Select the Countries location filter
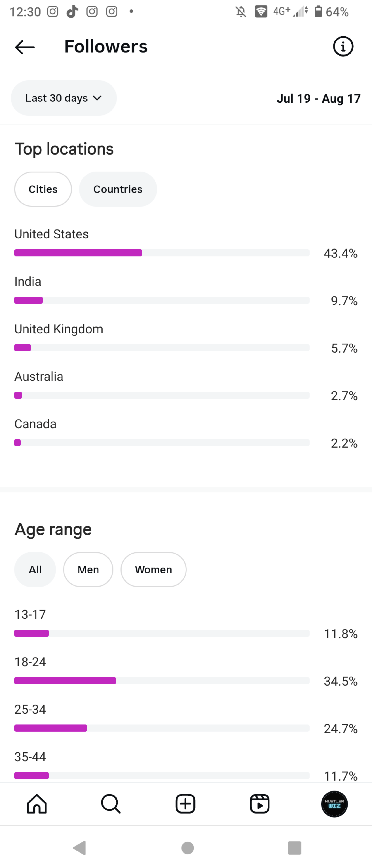The width and height of the screenshot is (372, 868). (x=118, y=189)
